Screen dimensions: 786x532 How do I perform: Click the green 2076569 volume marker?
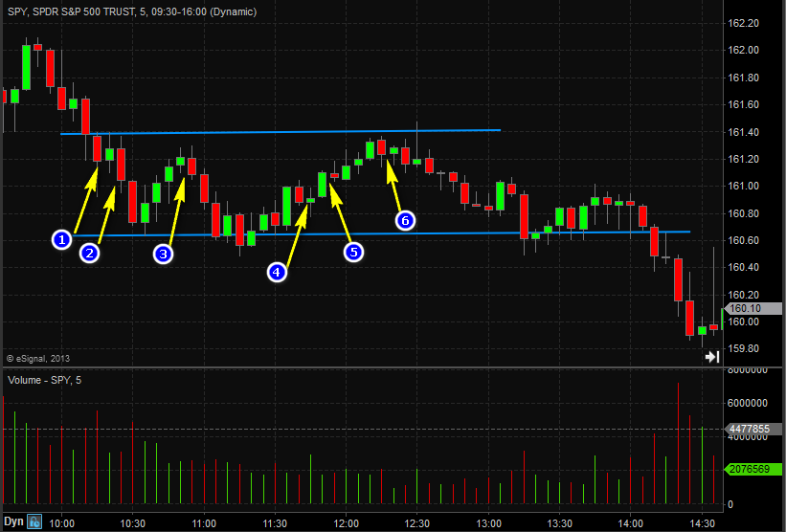click(x=753, y=469)
